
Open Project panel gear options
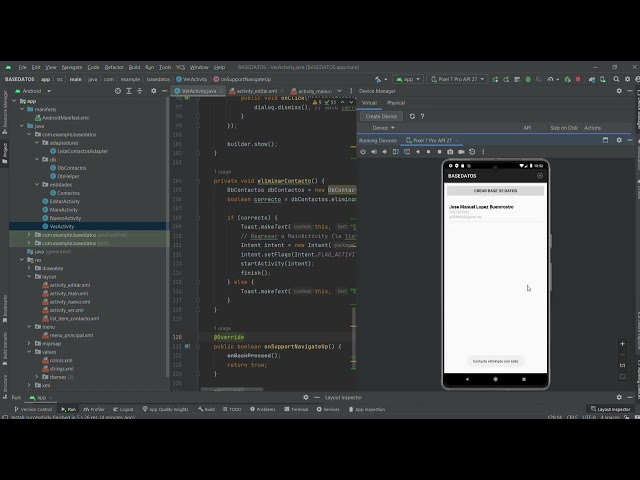point(153,91)
